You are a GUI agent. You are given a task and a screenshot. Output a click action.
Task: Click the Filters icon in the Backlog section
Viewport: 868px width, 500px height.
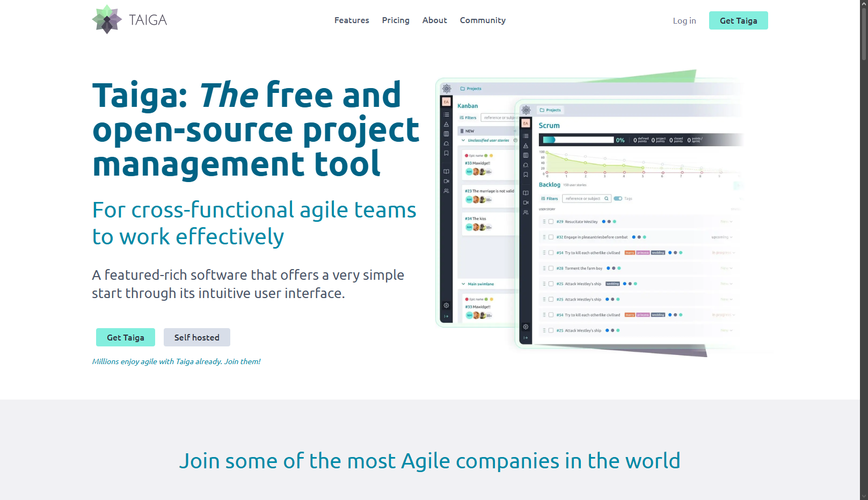point(549,199)
